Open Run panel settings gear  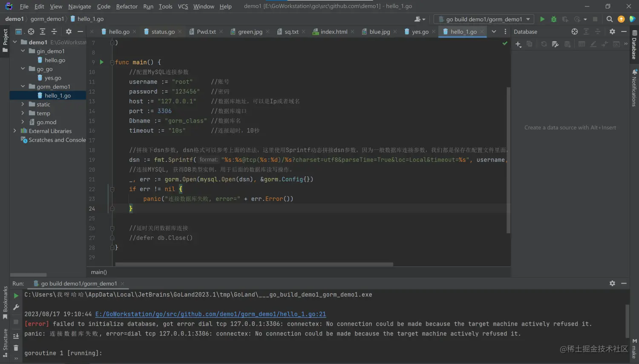(612, 284)
